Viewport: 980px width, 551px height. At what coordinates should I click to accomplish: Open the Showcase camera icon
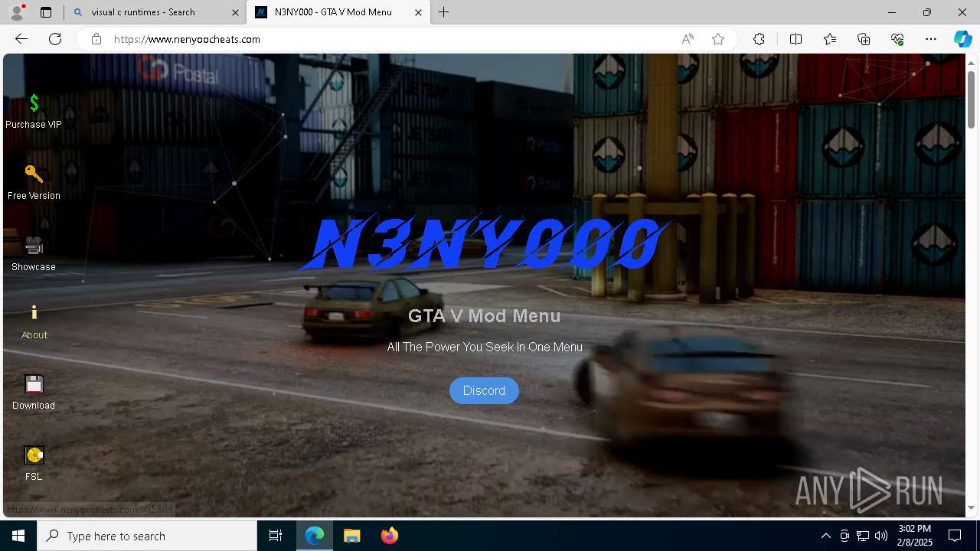pos(34,246)
